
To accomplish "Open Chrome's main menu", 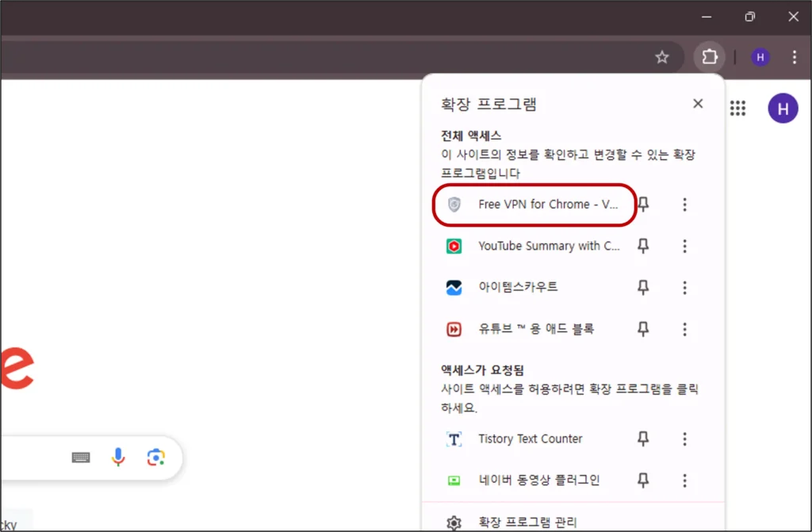I will coord(795,57).
